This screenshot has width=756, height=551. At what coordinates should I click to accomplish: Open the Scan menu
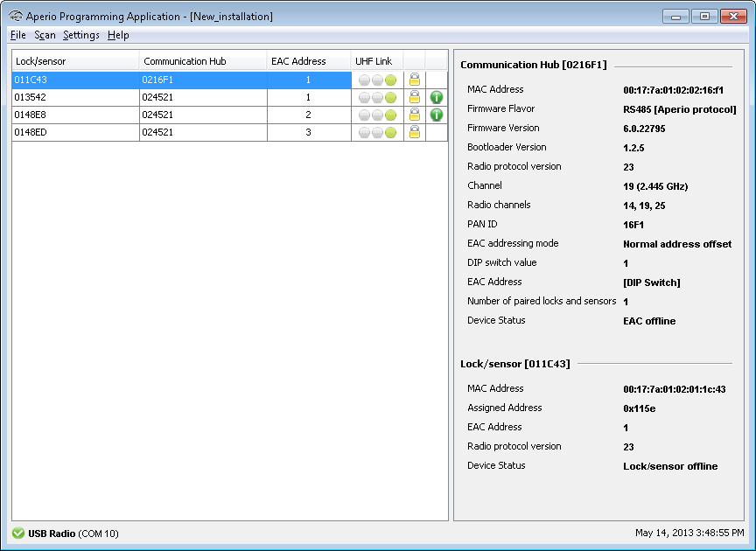[45, 35]
